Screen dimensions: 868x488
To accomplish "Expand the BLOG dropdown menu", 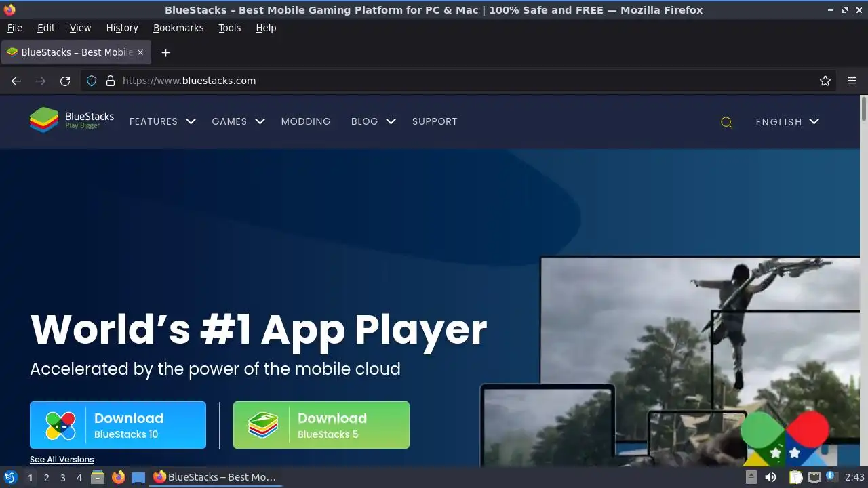I will click(373, 121).
